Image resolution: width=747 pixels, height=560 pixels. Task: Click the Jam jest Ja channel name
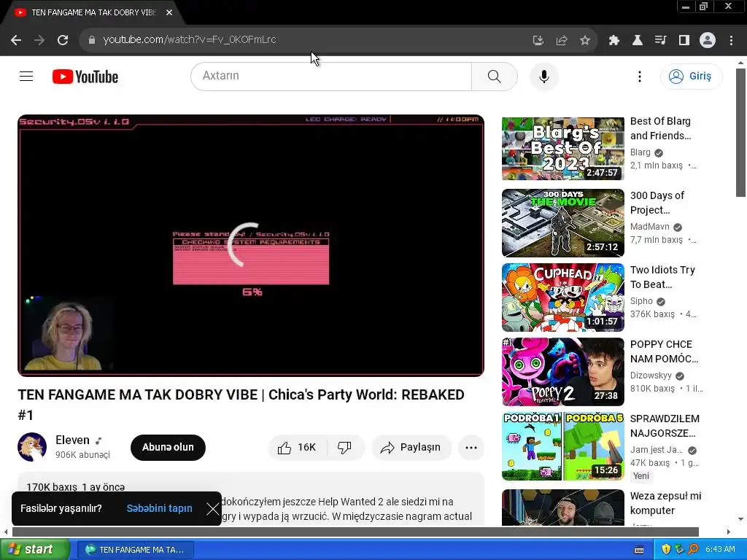[656, 449]
